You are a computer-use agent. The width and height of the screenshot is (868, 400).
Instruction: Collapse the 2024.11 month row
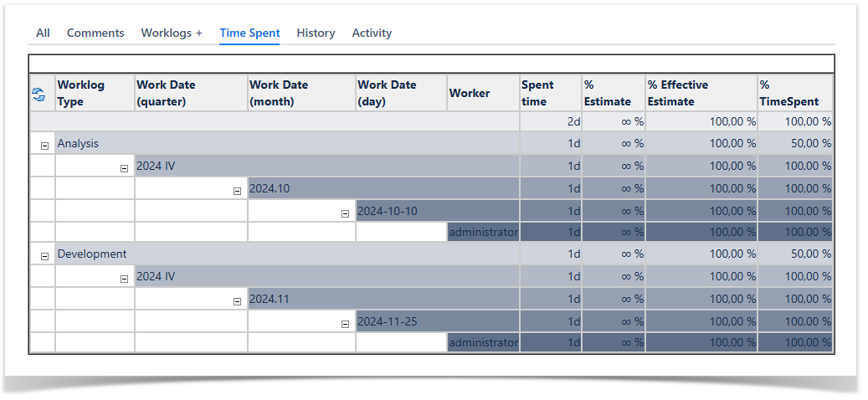coord(237,300)
